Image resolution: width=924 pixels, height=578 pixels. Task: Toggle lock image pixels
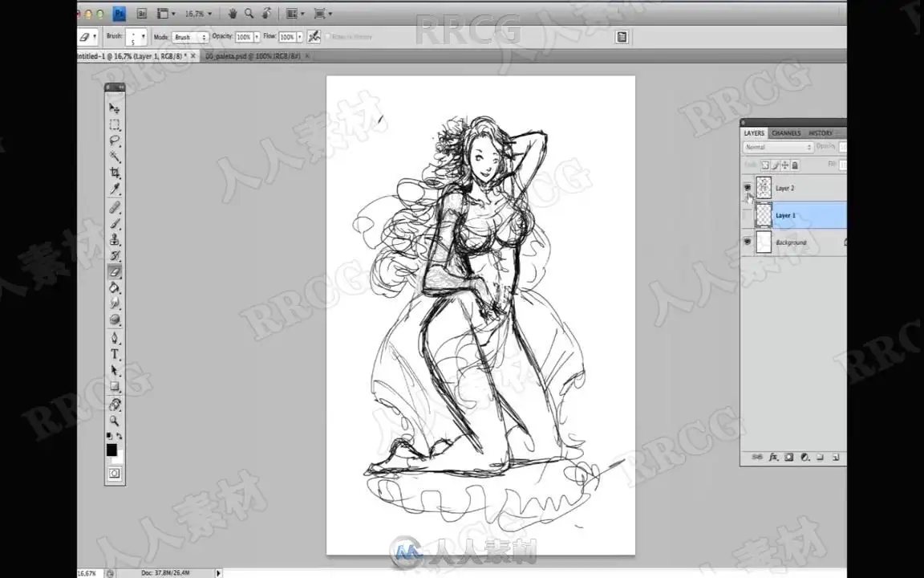click(x=776, y=165)
